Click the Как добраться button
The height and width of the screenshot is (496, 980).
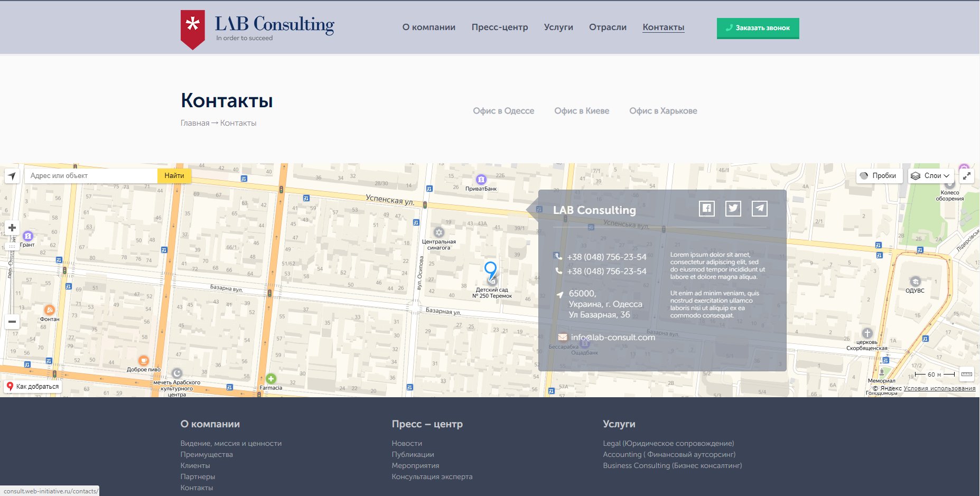click(33, 387)
